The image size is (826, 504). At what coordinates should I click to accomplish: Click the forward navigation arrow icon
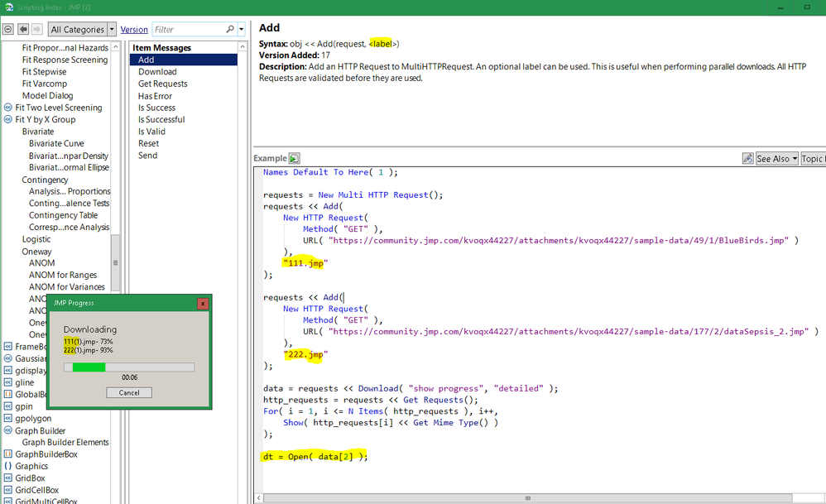36,29
